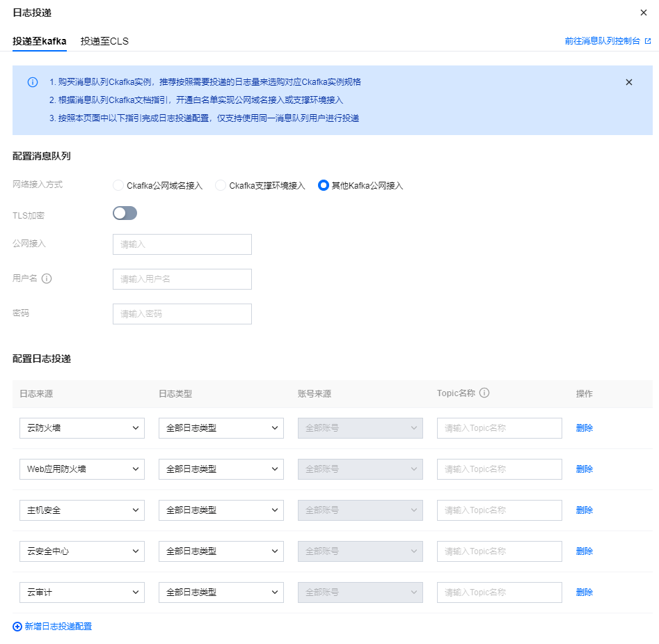Image resolution: width=659 pixels, height=644 pixels.
Task: Open 前往消息队列控制台 link
Action: click(x=602, y=41)
